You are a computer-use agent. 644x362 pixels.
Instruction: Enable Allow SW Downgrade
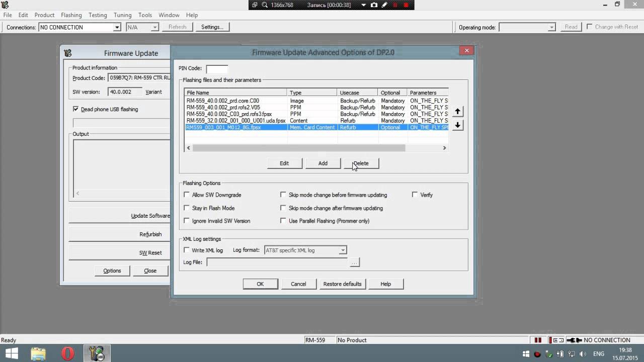pyautogui.click(x=187, y=195)
